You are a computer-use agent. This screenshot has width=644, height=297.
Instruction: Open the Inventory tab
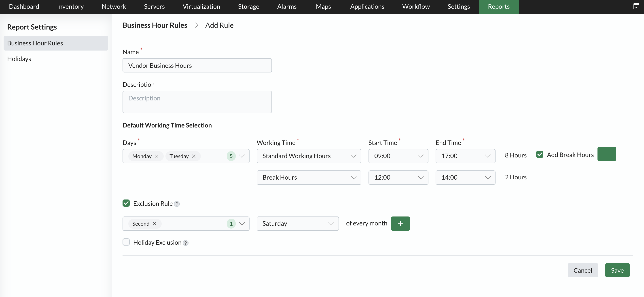click(70, 6)
